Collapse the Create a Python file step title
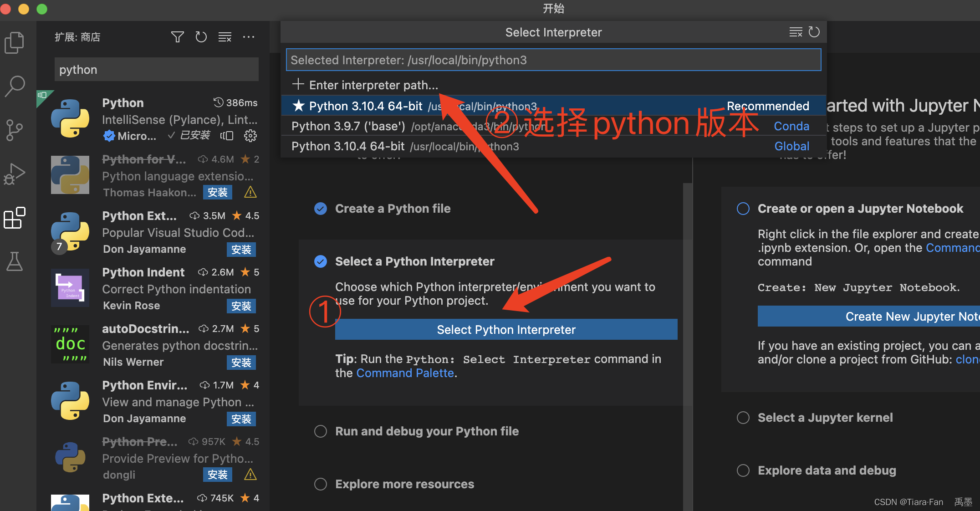This screenshot has width=980, height=511. pyautogui.click(x=393, y=209)
